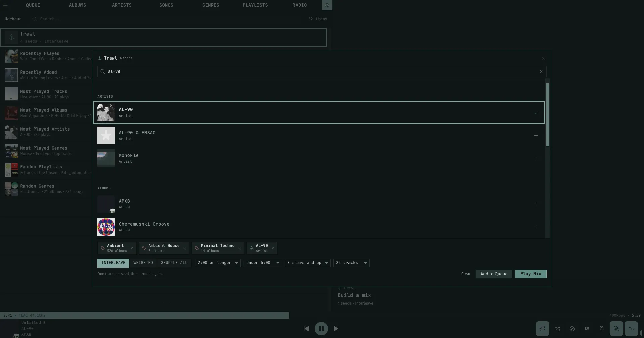
Task: Add APXB album as seed
Action: tap(536, 204)
